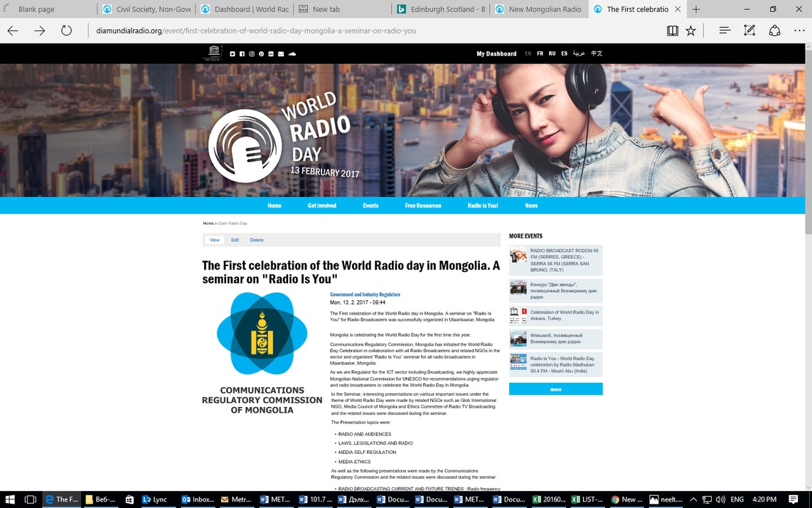
Task: Select the View tab of the event
Action: click(x=215, y=240)
